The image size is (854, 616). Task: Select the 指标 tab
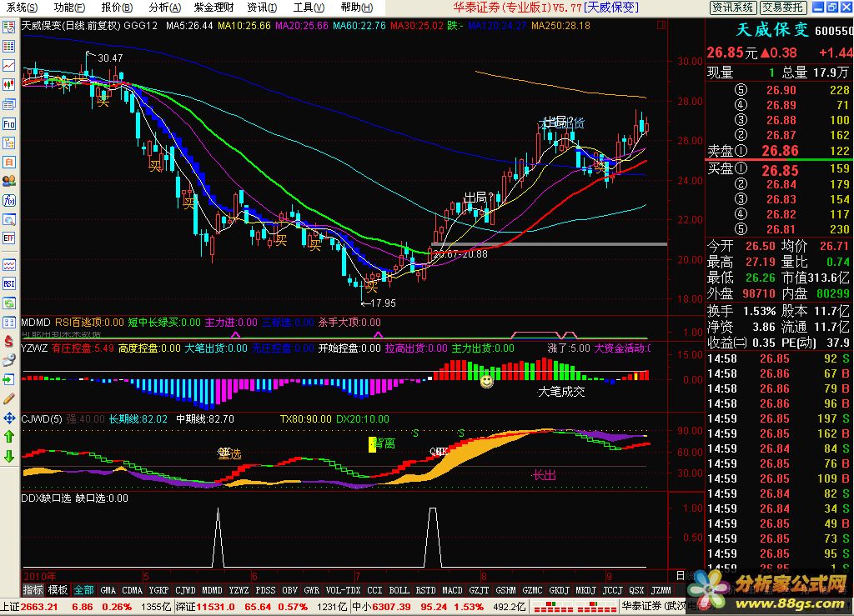coord(33,590)
